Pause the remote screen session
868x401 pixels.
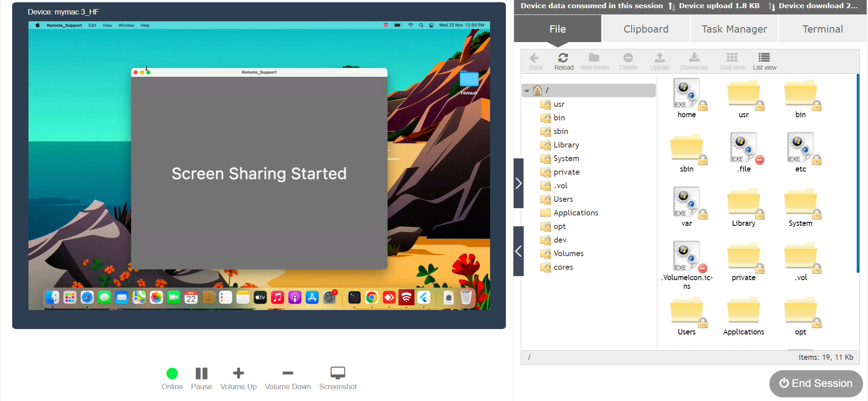click(x=201, y=373)
